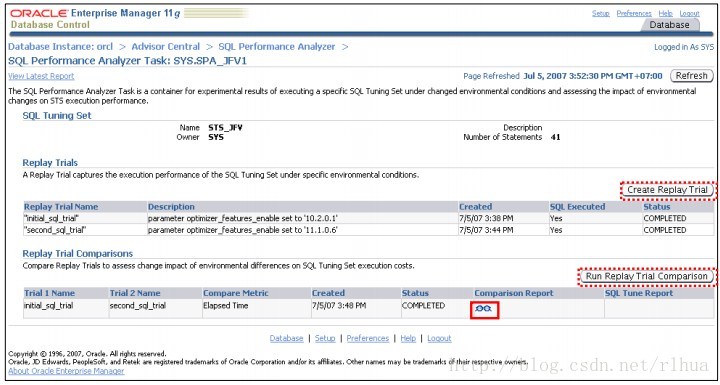
Task: Open the Setup link in header
Action: [601, 14]
